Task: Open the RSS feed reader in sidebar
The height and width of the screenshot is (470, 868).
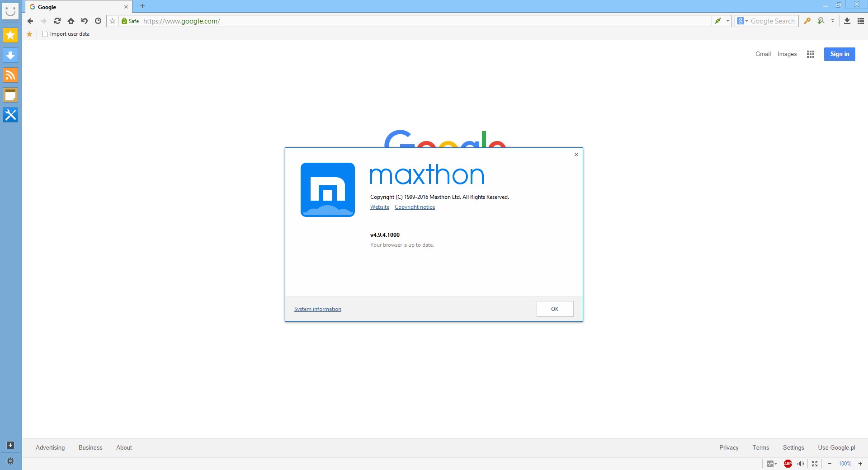Action: point(10,75)
